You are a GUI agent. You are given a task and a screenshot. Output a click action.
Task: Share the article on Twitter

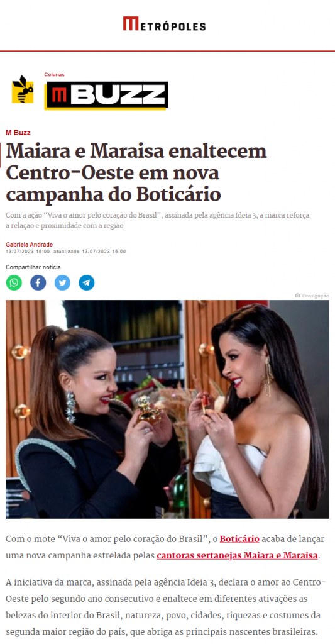coord(62,282)
